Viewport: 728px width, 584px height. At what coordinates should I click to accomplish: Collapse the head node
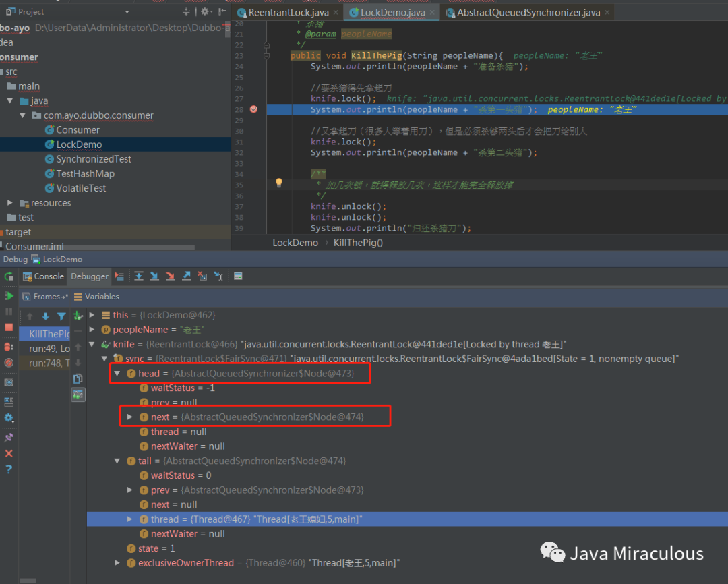[117, 373]
